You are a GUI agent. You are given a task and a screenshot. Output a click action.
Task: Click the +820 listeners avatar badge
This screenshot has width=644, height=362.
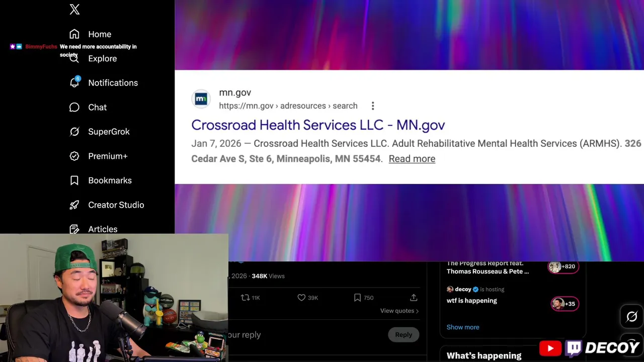(x=563, y=267)
